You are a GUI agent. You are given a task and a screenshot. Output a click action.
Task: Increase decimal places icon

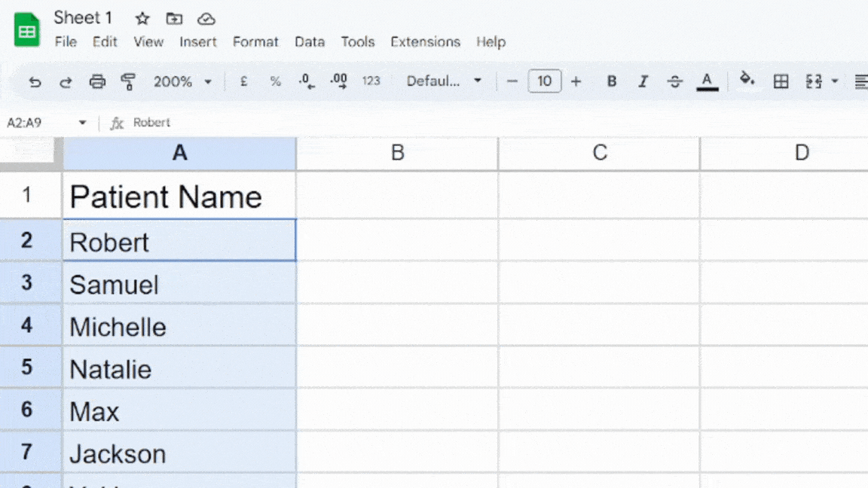click(338, 81)
